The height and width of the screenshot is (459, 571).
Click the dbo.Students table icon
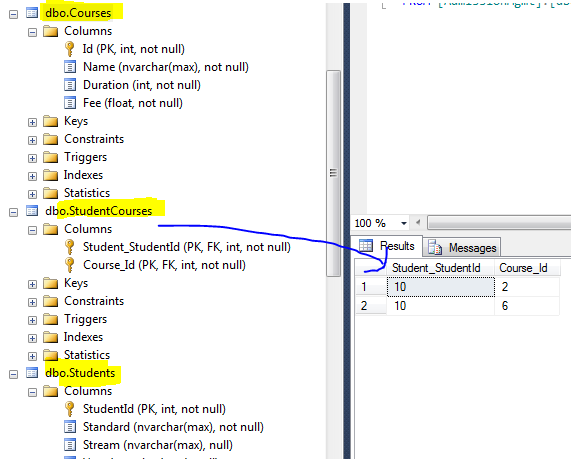32,373
